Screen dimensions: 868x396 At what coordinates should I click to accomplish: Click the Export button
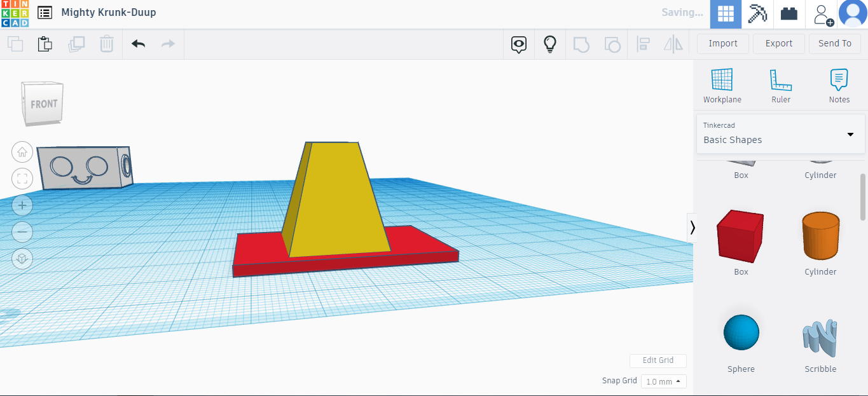(x=779, y=43)
